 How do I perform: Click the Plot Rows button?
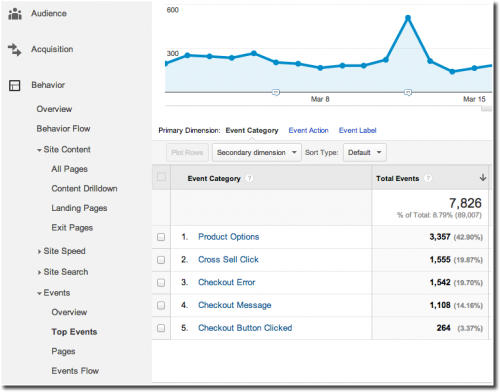(x=187, y=152)
